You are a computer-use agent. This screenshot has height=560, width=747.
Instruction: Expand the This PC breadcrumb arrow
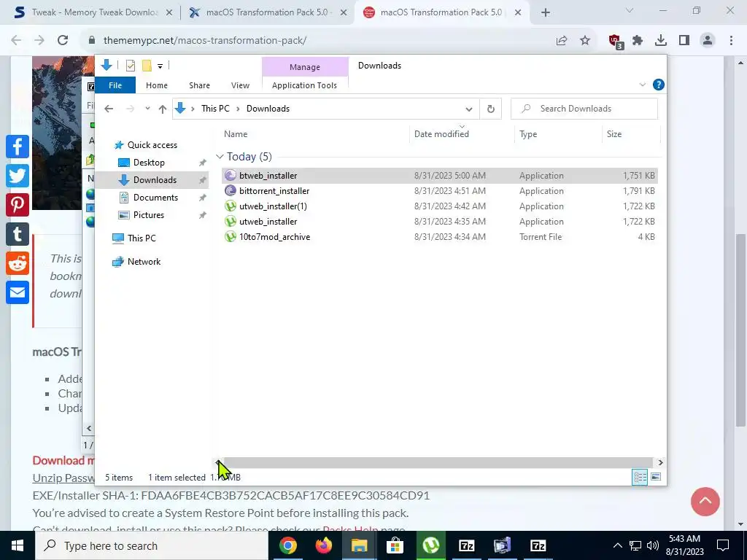(238, 109)
